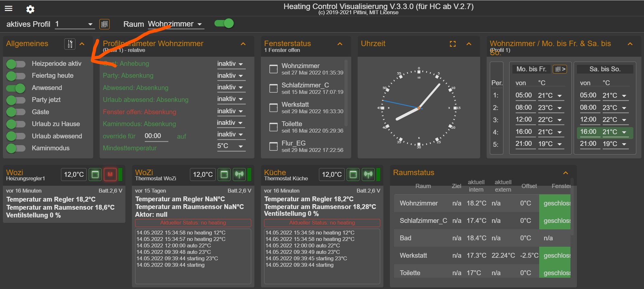This screenshot has width=644, height=289.
Task: Collapse the Fensterstatus panel
Action: coord(340,44)
